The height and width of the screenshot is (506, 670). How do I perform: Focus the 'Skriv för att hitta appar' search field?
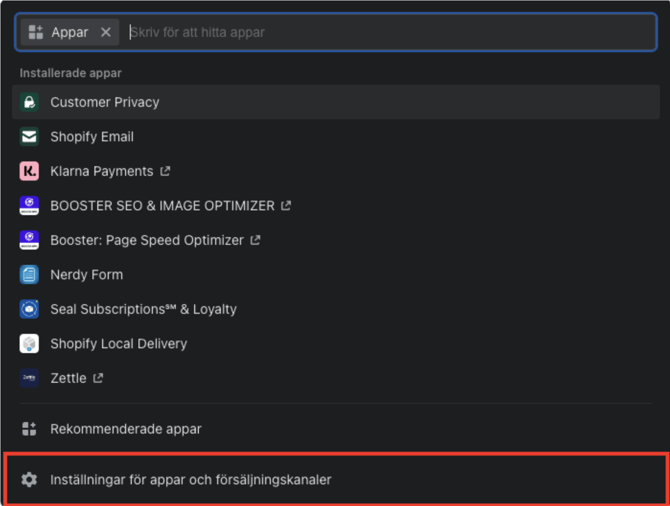click(x=390, y=32)
